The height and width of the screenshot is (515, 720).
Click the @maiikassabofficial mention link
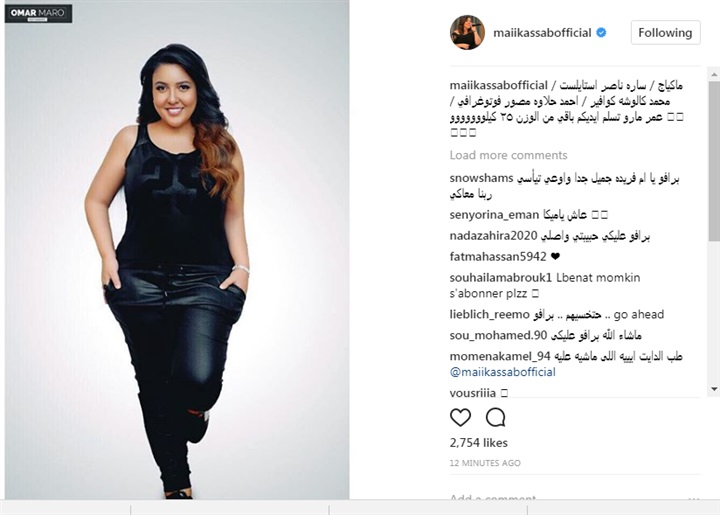pos(502,372)
